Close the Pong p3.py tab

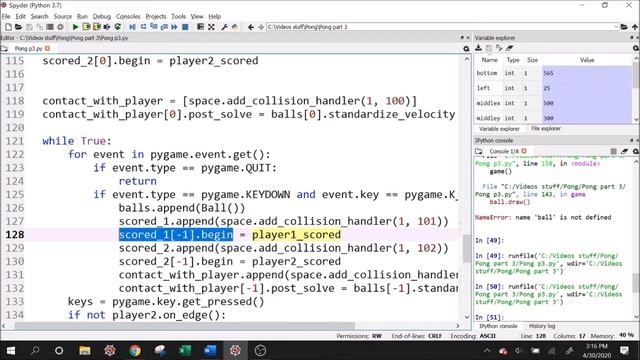(x=47, y=48)
